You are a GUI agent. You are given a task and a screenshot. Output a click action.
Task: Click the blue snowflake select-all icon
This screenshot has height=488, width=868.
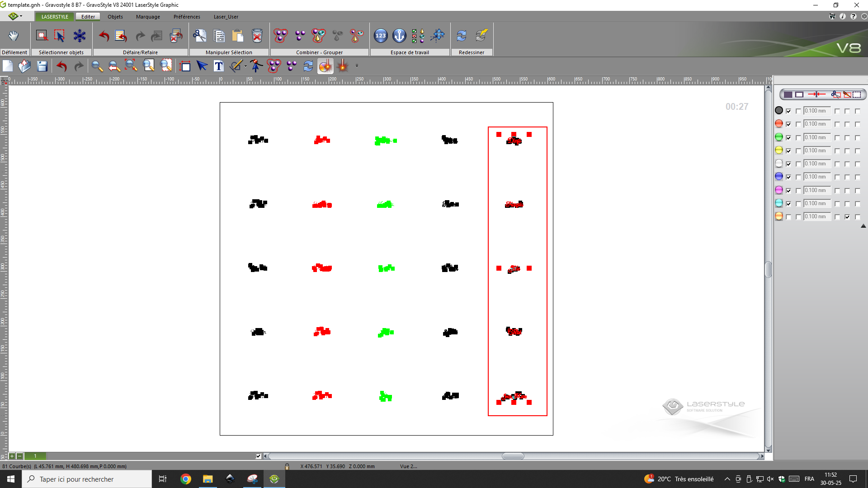pos(80,36)
